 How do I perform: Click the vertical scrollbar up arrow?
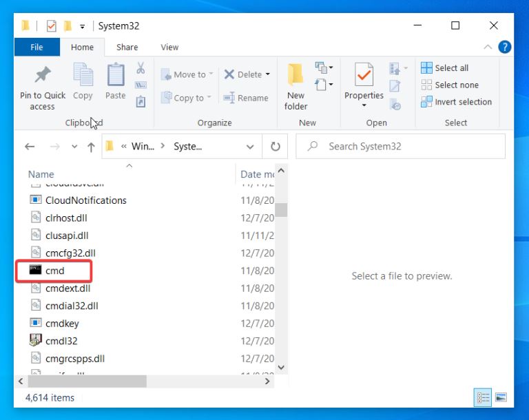click(x=281, y=171)
